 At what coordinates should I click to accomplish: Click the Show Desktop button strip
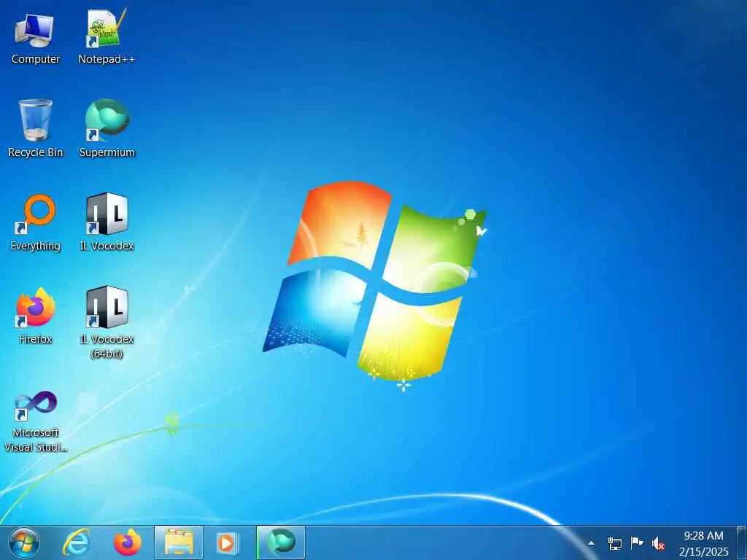click(742, 542)
